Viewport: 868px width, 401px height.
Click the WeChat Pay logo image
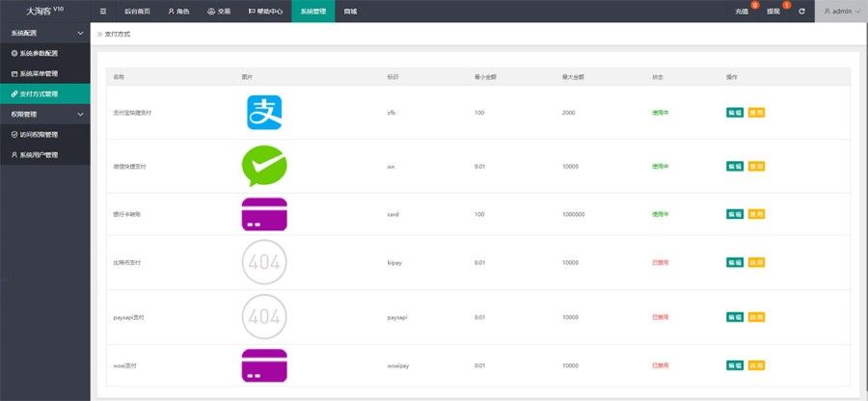coord(263,166)
